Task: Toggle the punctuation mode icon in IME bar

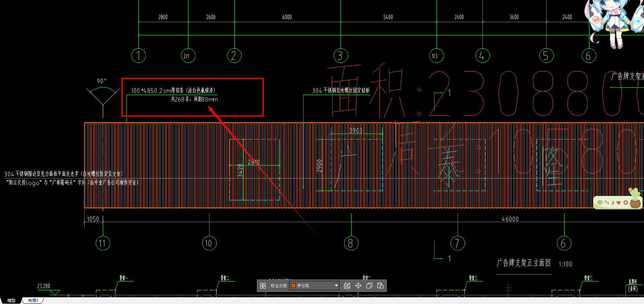Action: click(x=606, y=203)
